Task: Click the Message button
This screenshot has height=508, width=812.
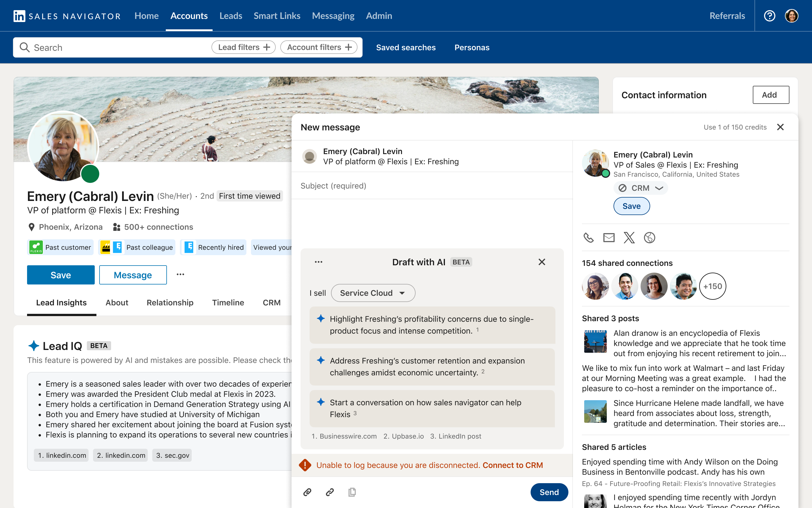Action: 133,275
